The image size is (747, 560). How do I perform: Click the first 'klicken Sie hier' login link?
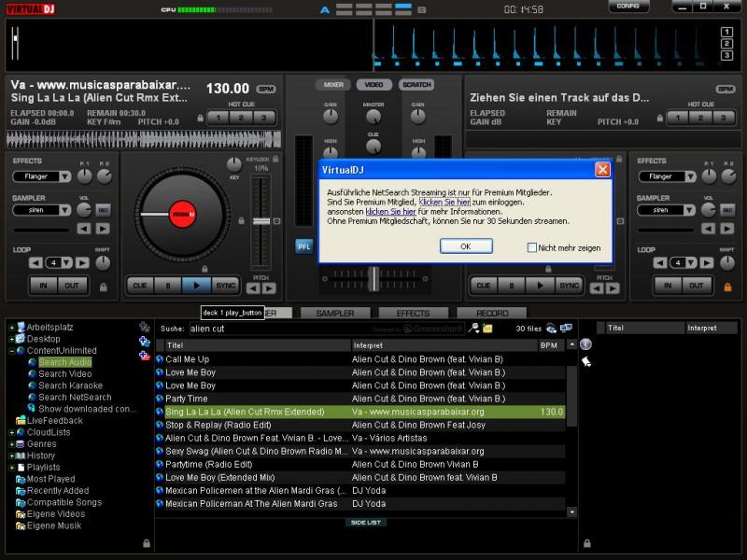[x=444, y=202]
